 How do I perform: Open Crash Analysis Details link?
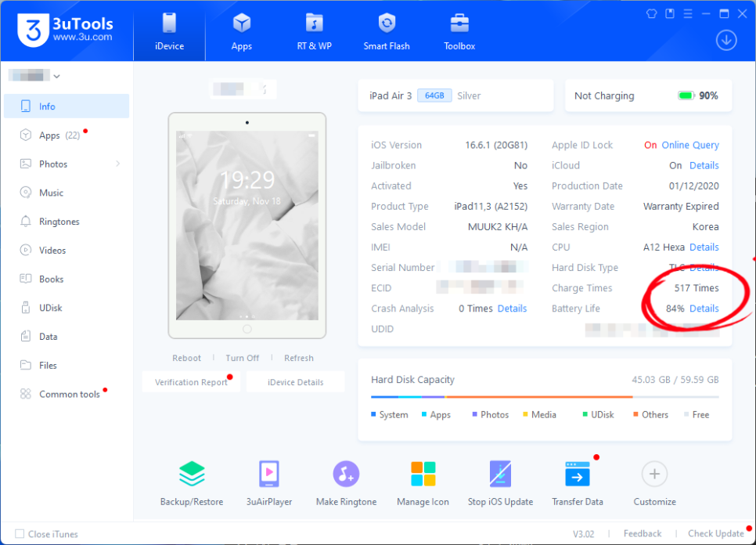coord(512,309)
